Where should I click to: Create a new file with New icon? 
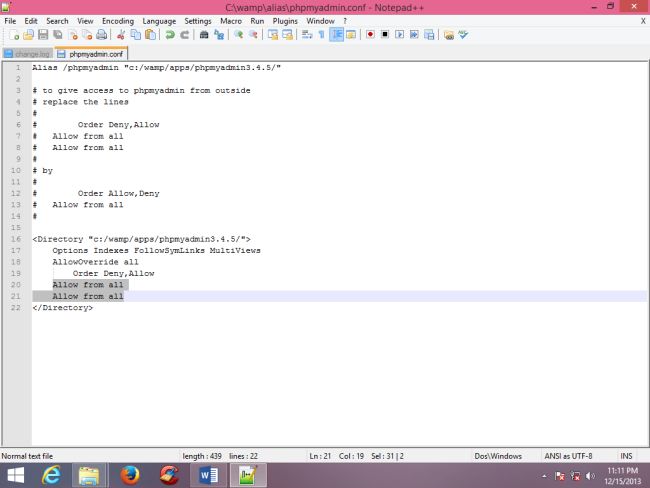pos(14,35)
